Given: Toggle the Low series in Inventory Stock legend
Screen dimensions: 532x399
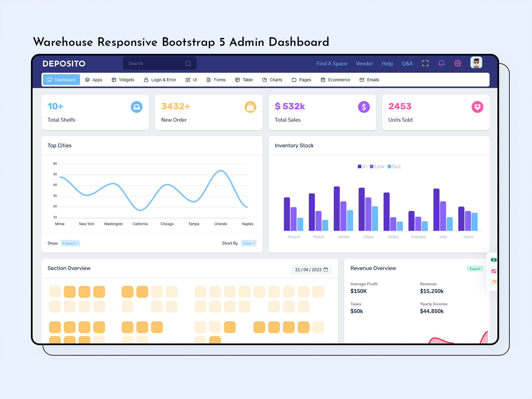Looking at the screenshot, I should click(x=377, y=166).
